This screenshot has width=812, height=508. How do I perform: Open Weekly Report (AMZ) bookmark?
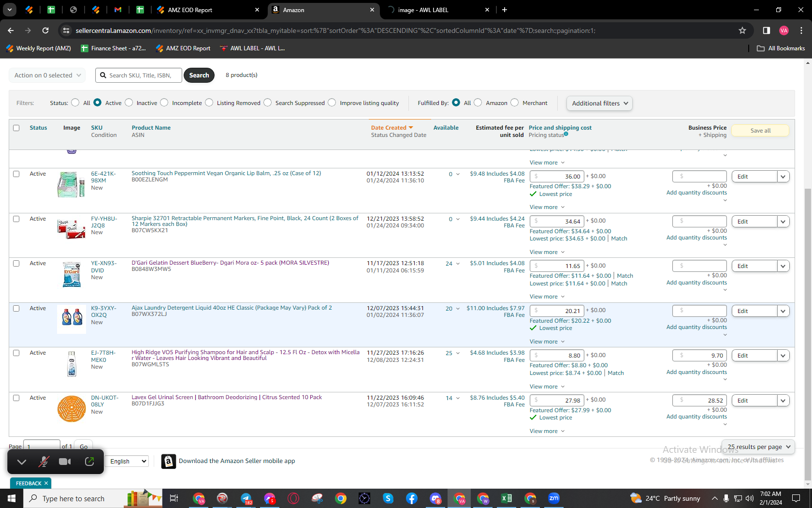(39, 48)
